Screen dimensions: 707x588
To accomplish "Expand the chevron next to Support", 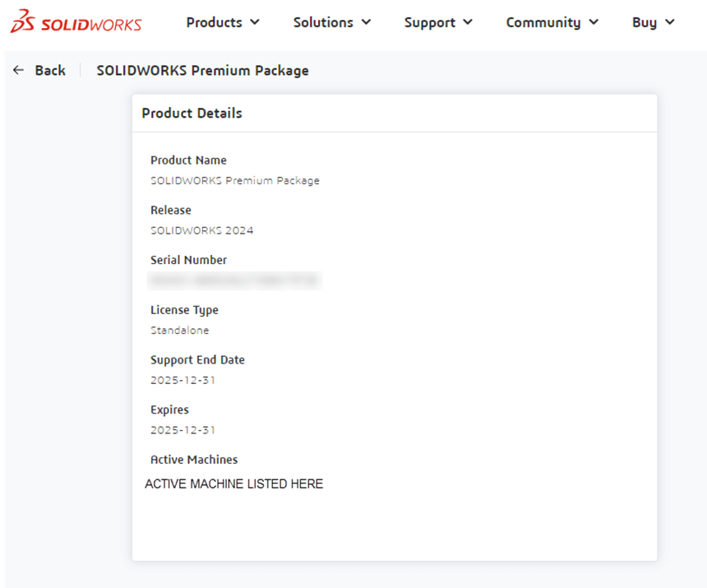I will (468, 22).
